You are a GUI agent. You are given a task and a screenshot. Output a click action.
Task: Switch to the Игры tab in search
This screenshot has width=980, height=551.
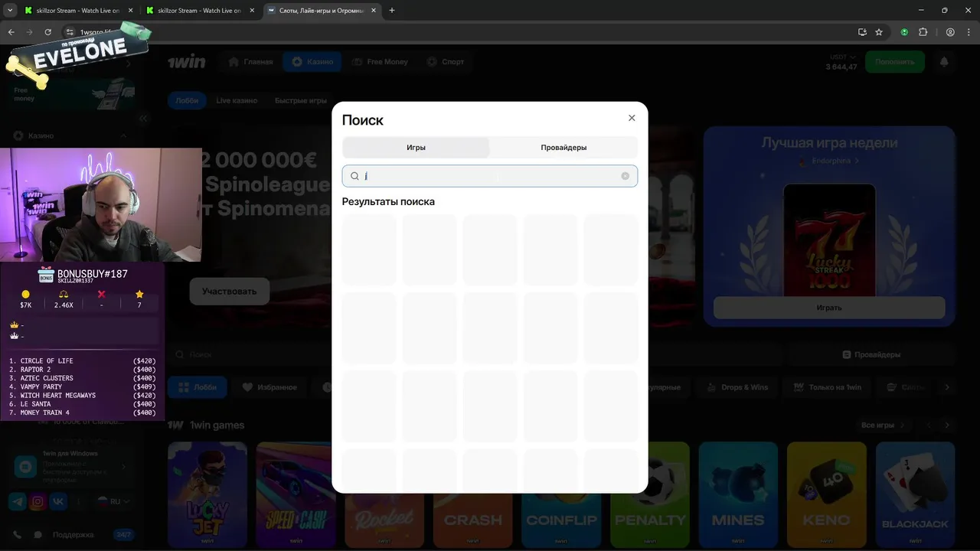[416, 148]
